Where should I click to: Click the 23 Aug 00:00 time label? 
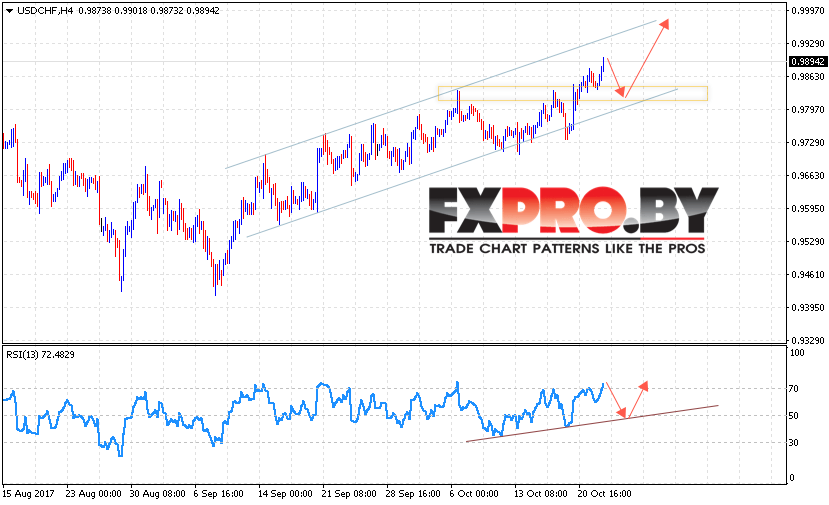click(x=94, y=494)
